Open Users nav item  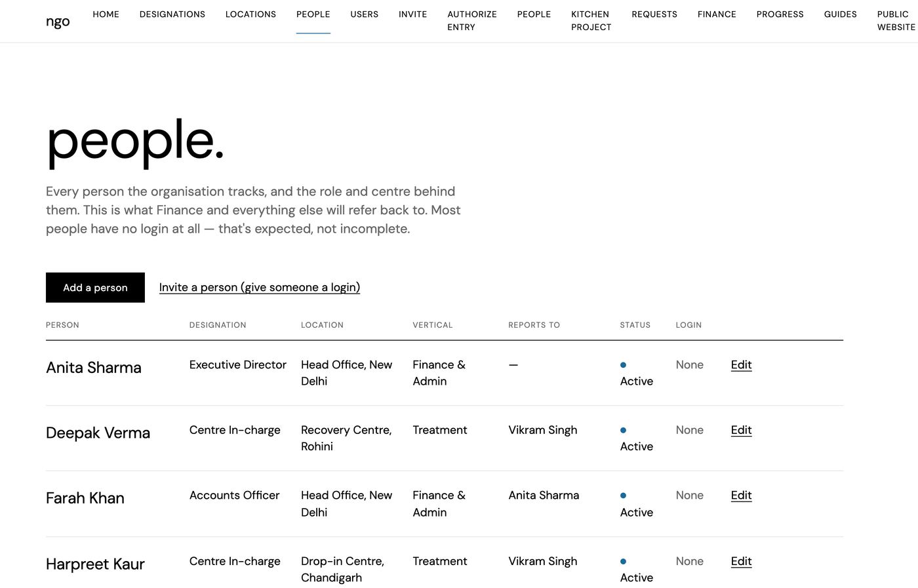(x=364, y=14)
